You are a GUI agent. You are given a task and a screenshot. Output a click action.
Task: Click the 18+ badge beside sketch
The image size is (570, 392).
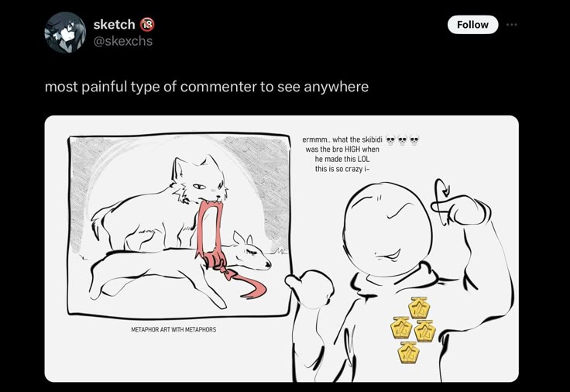click(x=147, y=24)
